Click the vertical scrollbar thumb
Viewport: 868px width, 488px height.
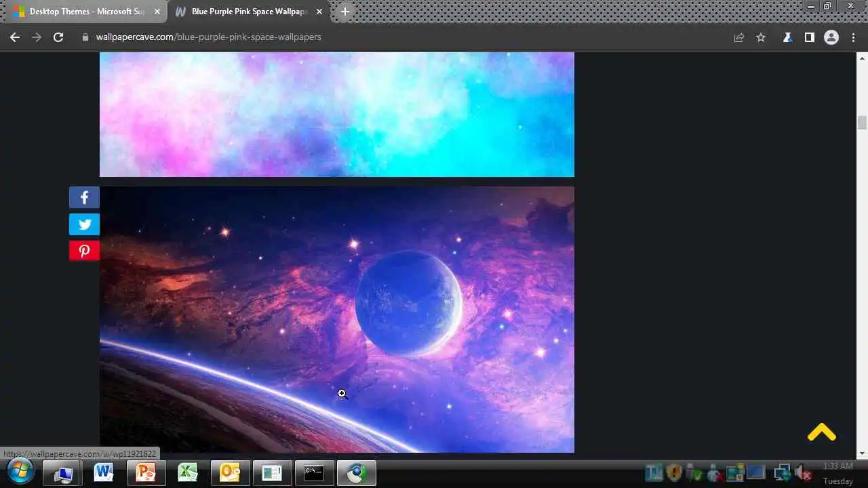pyautogui.click(x=862, y=123)
